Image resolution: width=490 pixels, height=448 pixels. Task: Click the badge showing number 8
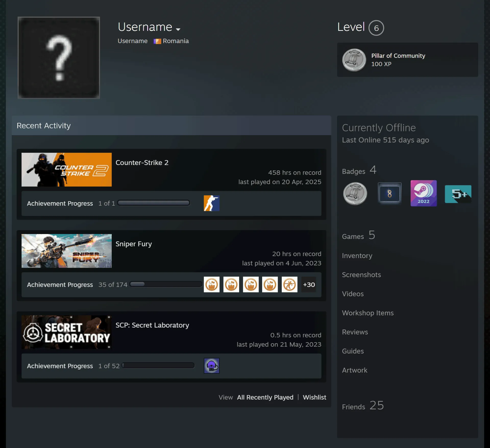pos(389,194)
